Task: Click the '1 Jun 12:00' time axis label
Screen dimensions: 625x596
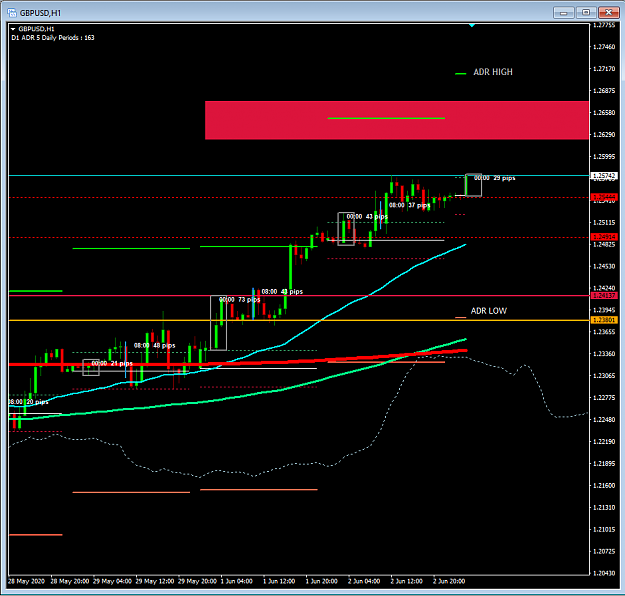Action: [279, 581]
